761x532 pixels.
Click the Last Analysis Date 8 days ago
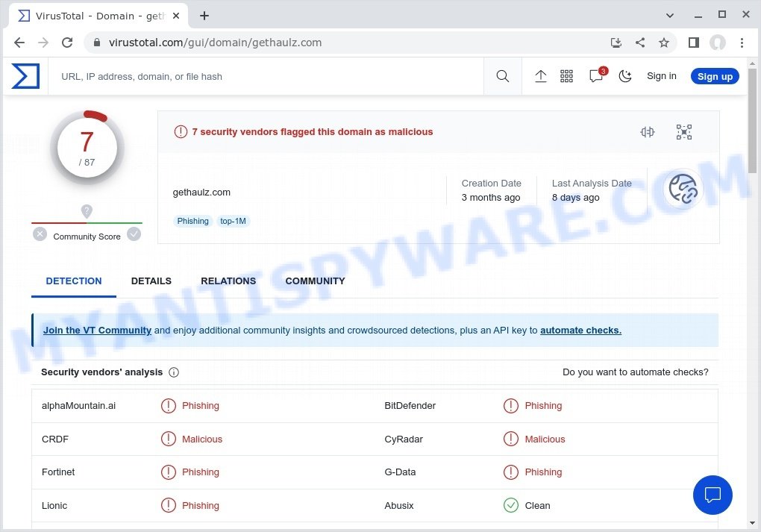click(x=592, y=190)
